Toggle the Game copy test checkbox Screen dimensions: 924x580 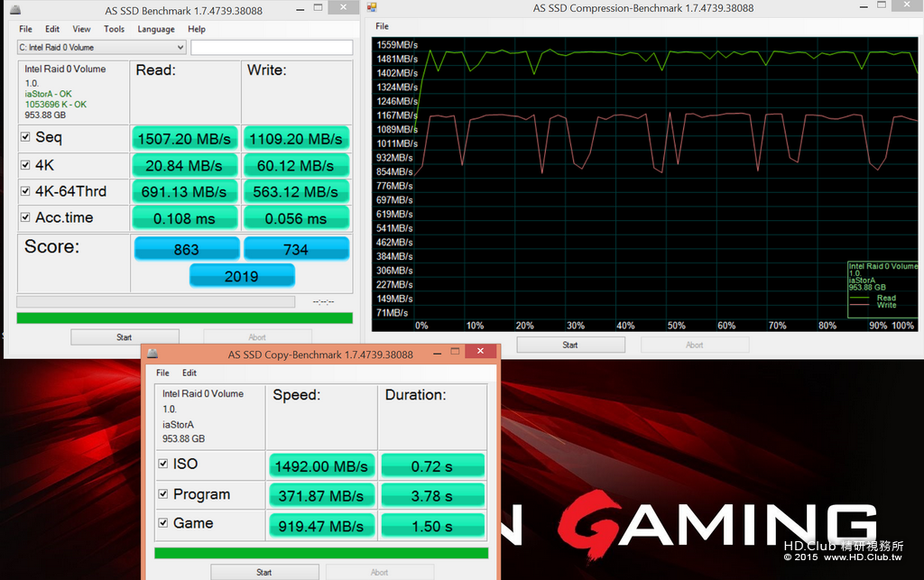click(x=163, y=522)
